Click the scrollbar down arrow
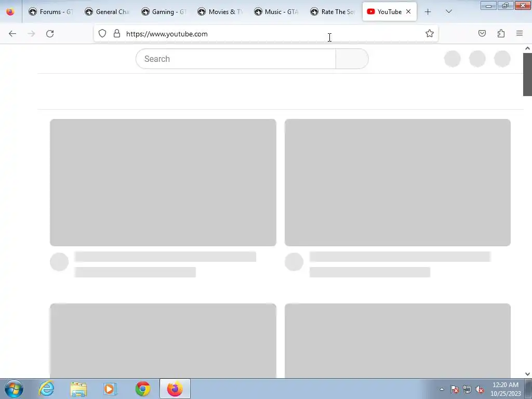The width and height of the screenshot is (532, 399). pyautogui.click(x=527, y=374)
